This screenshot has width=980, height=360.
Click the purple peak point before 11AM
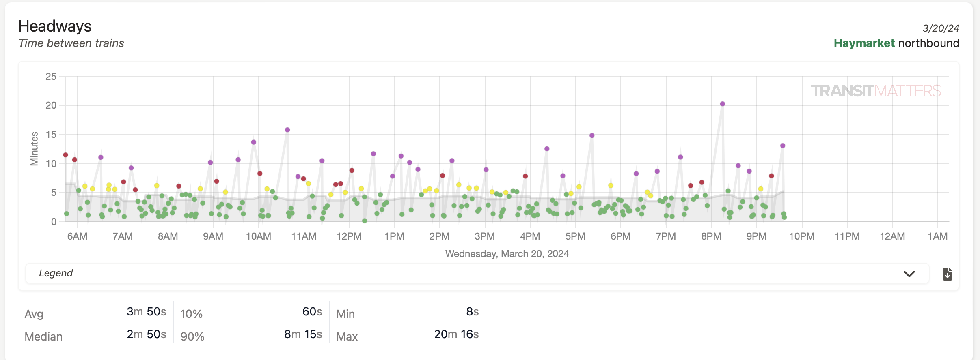click(287, 130)
